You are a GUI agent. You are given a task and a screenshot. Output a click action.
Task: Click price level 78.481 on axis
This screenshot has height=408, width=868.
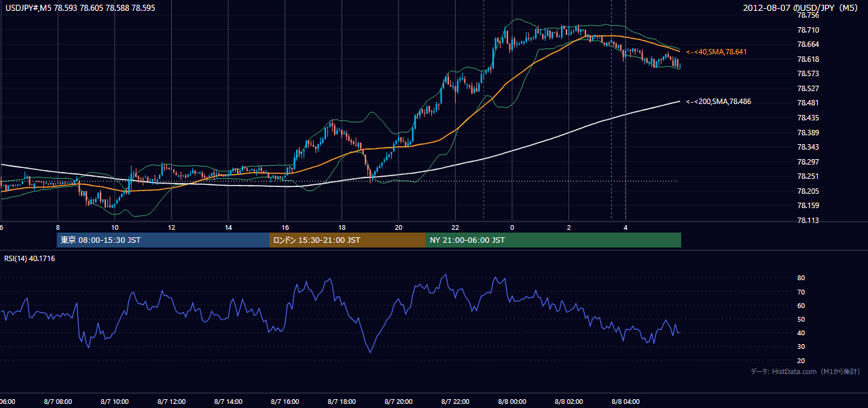point(808,103)
